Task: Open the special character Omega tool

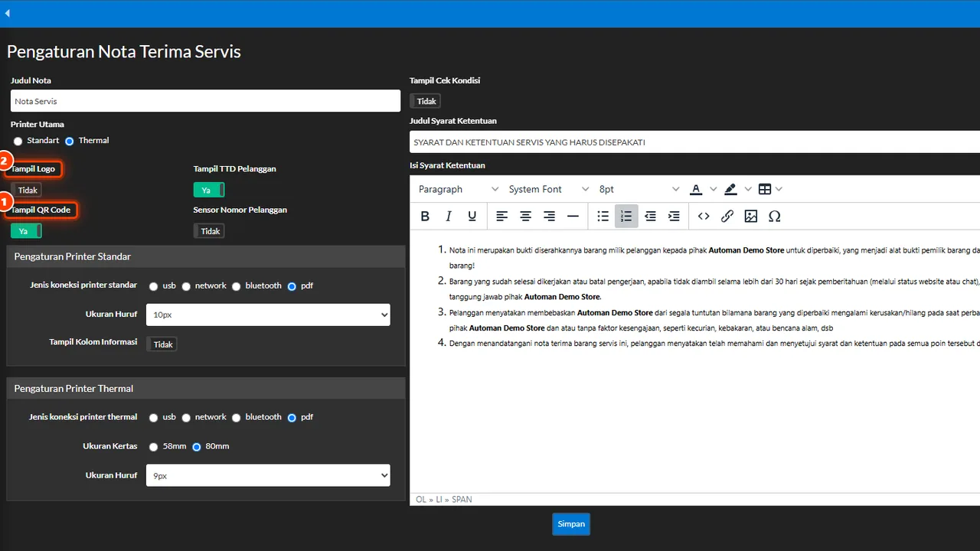Action: [x=775, y=217]
